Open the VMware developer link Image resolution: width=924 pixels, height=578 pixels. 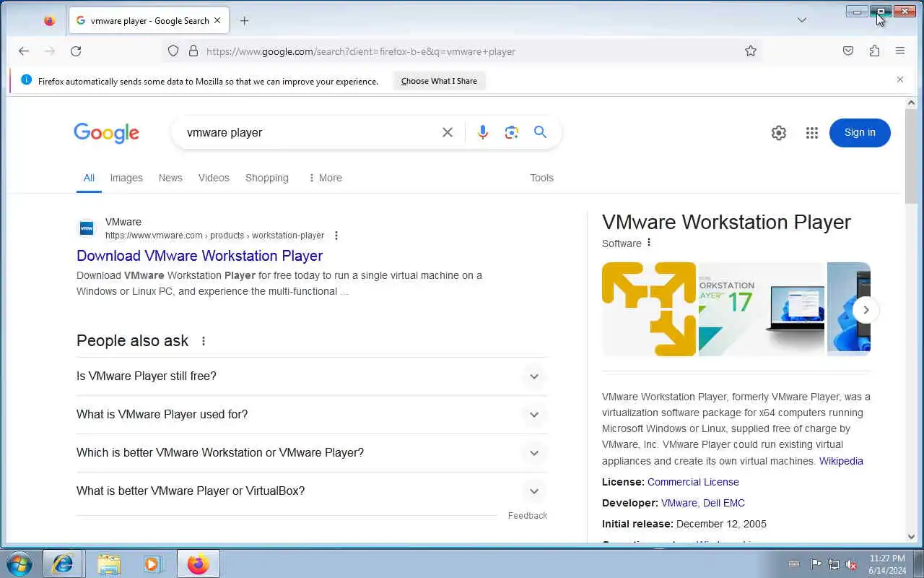pos(679,503)
